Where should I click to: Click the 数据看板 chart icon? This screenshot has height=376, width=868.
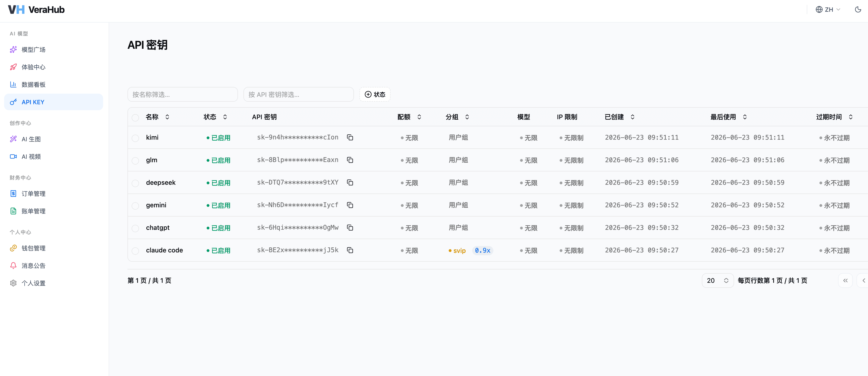(14, 85)
